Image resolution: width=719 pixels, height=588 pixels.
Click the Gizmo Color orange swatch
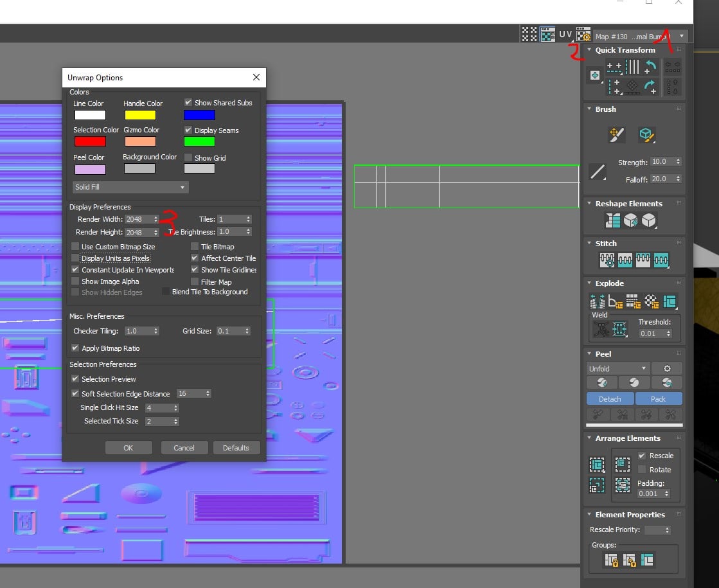pos(140,141)
